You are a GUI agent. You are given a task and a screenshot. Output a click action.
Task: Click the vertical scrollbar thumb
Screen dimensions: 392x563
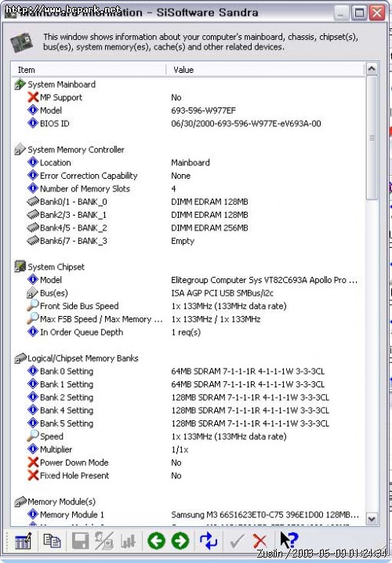pos(372,137)
